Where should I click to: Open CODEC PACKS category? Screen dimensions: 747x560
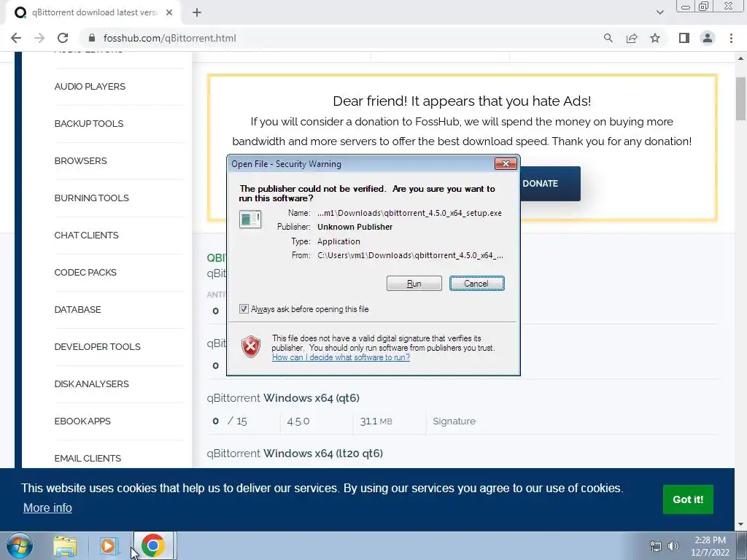click(x=85, y=273)
